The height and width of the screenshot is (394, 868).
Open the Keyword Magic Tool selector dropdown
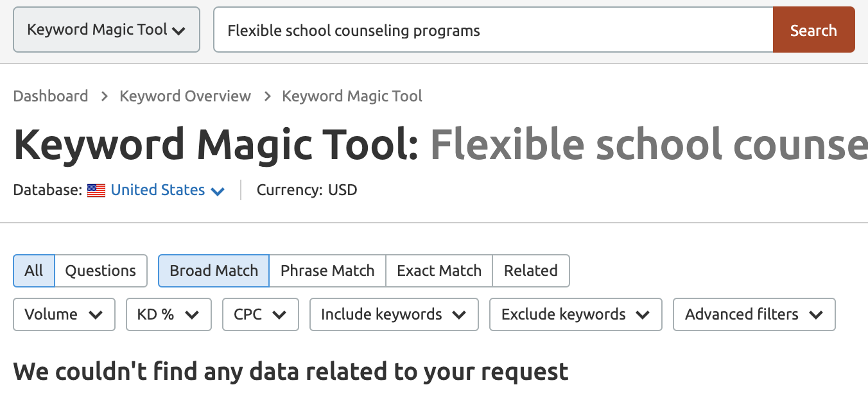[x=107, y=30]
